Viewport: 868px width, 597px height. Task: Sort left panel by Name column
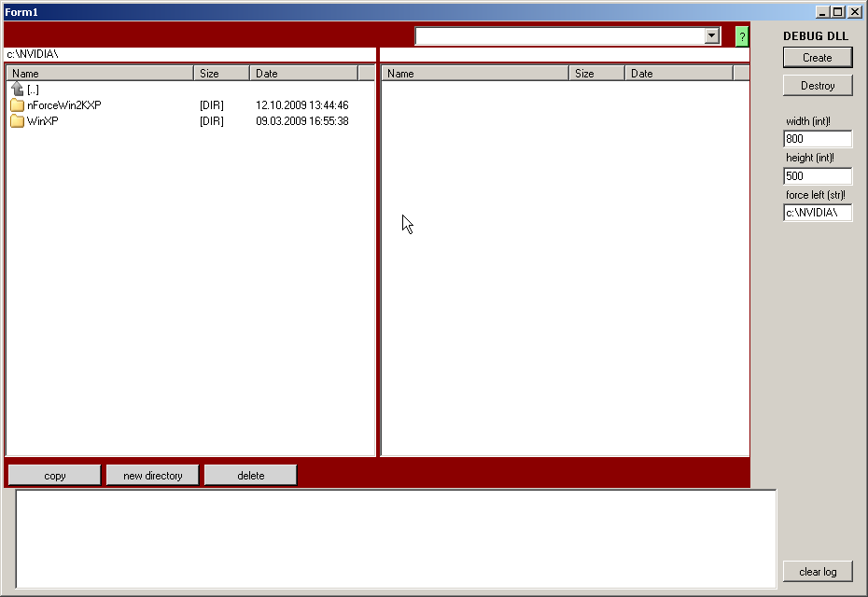point(100,74)
